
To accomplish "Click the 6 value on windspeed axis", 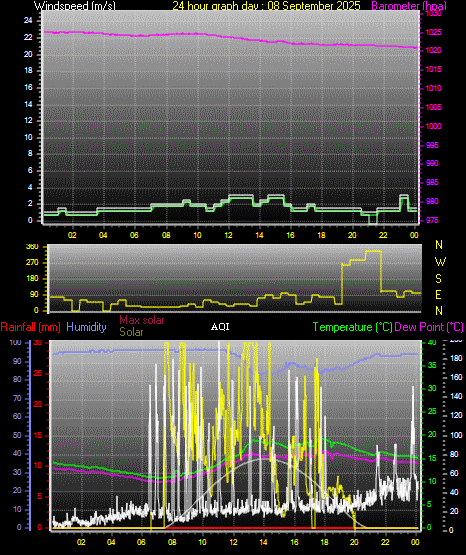I will (30, 170).
